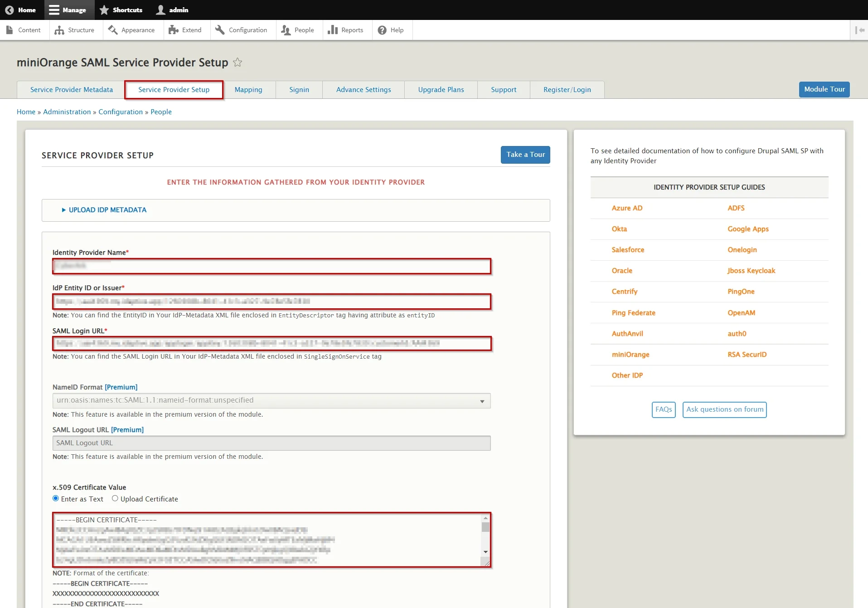868x608 pixels.
Task: Open the Mapping tab
Action: click(248, 90)
